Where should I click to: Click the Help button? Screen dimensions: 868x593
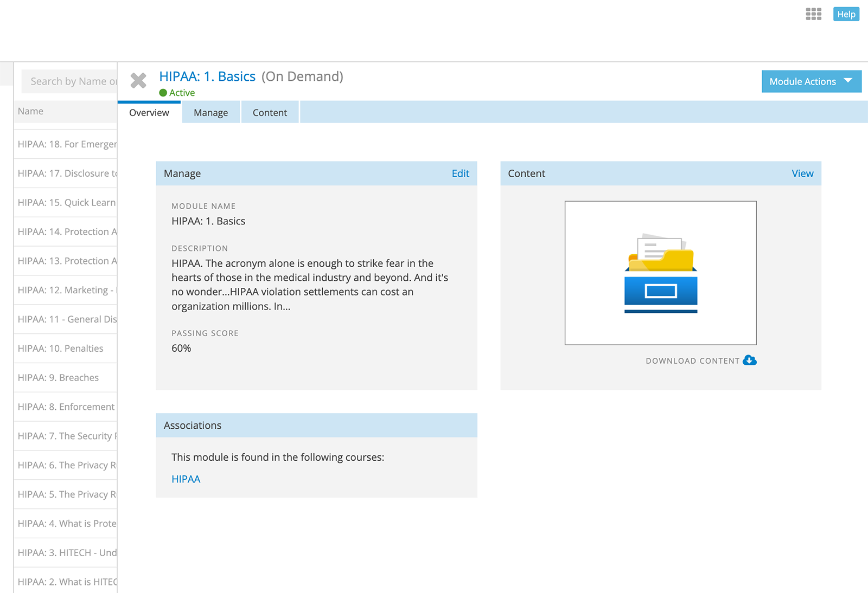tap(846, 14)
